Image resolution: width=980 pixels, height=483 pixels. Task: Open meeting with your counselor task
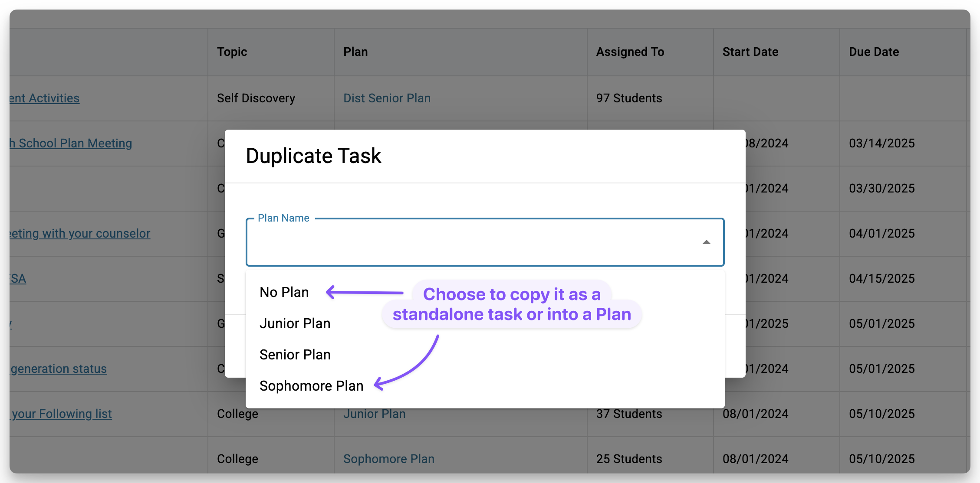click(80, 234)
